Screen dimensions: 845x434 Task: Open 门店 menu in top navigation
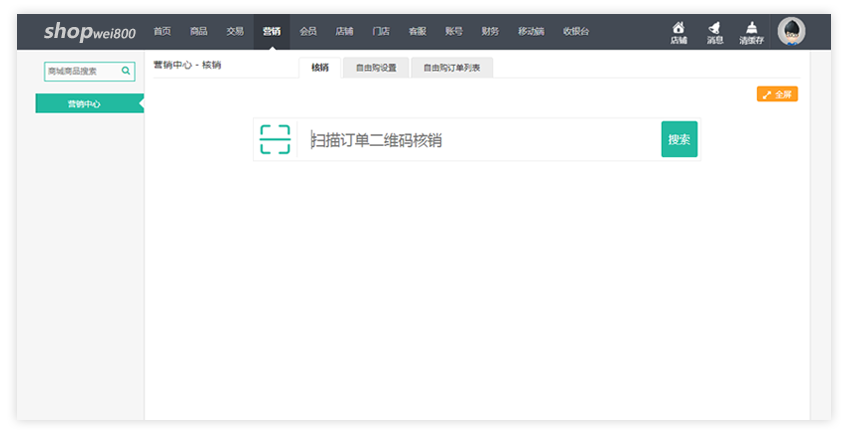point(381,31)
